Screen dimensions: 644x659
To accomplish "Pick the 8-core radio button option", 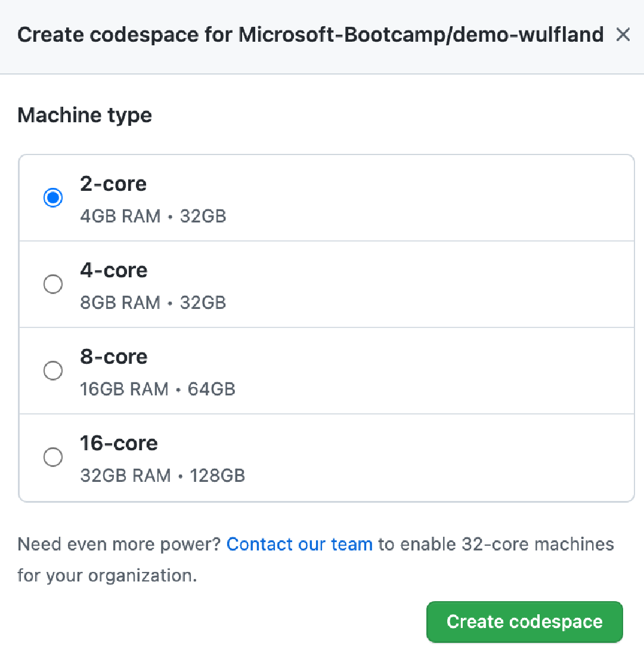I will tap(53, 371).
